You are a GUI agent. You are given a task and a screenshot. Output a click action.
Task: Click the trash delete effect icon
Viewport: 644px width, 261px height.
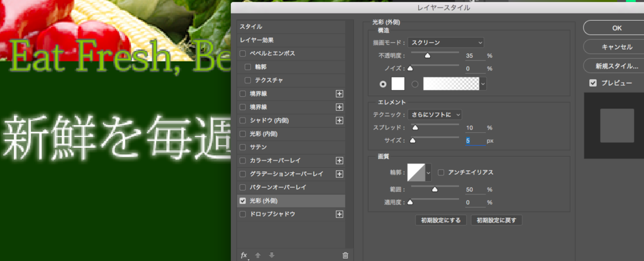pos(345,255)
